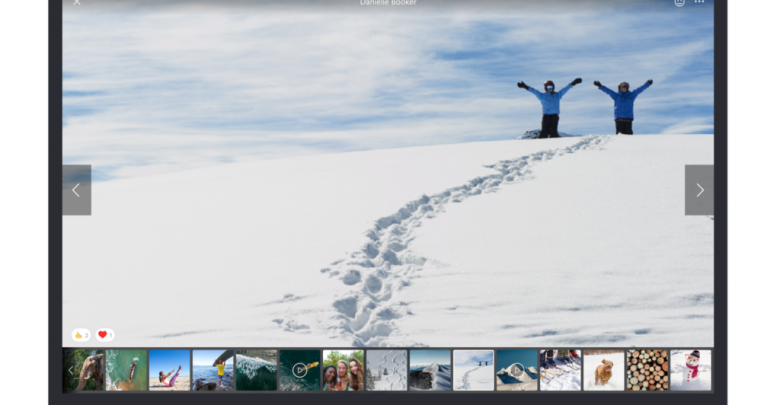
Task: Select the snowy mountain ridge thumbnail
Action: point(430,370)
